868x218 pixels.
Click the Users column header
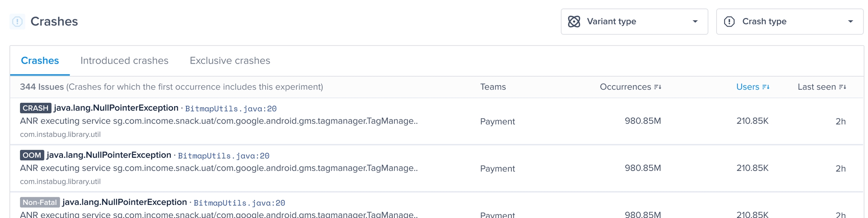747,87
